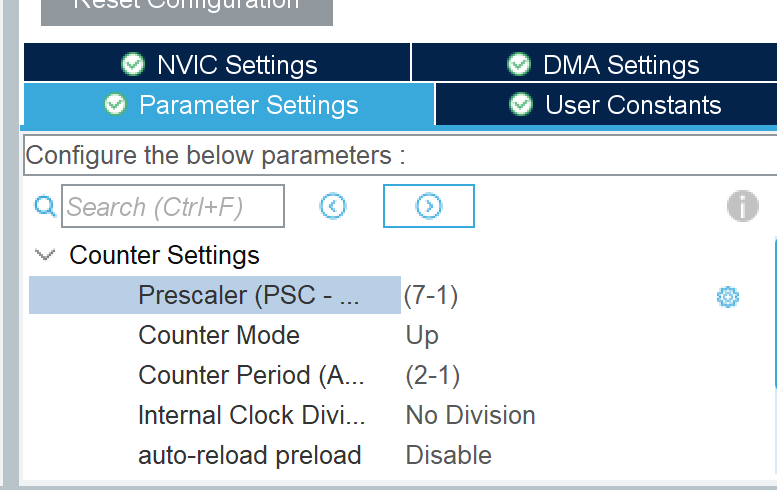
Task: Click User Constants green check icon
Action: [521, 104]
